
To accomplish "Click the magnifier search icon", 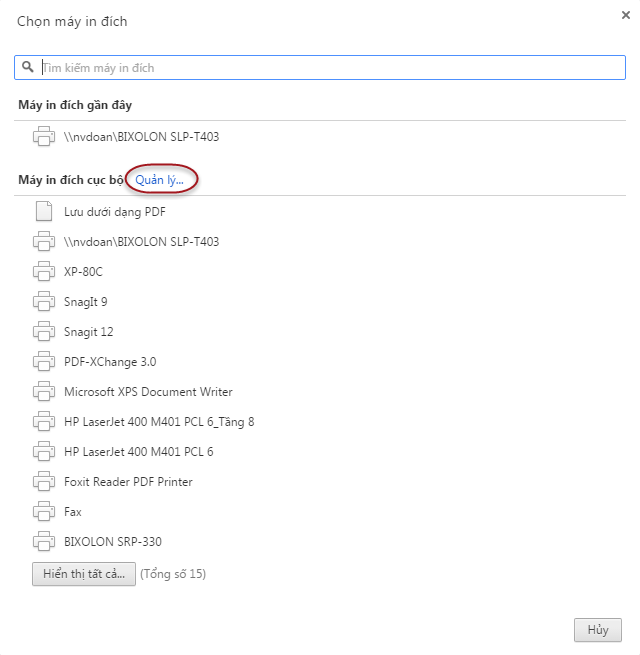I will point(28,67).
